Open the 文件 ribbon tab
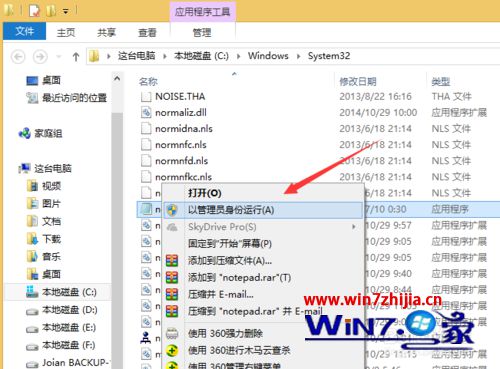 pos(24,31)
